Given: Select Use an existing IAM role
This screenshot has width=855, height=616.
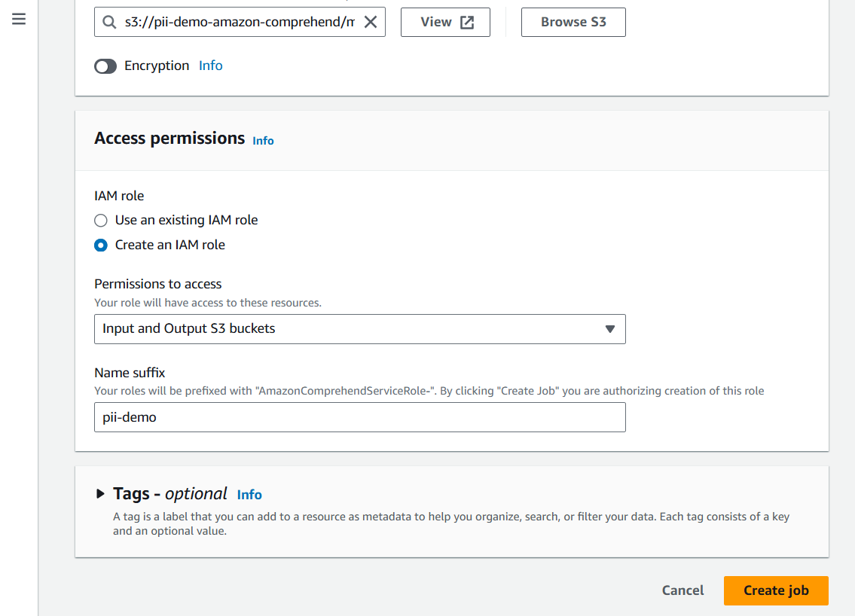Looking at the screenshot, I should point(100,220).
